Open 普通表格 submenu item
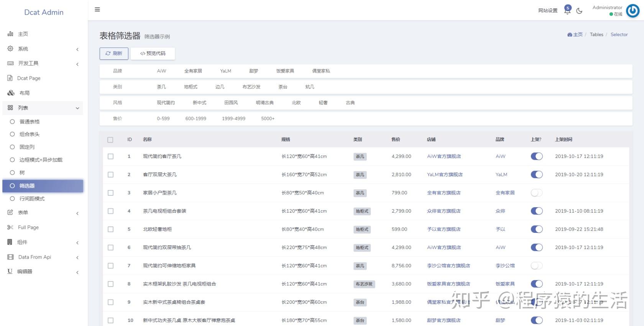644x326 pixels. point(43,121)
